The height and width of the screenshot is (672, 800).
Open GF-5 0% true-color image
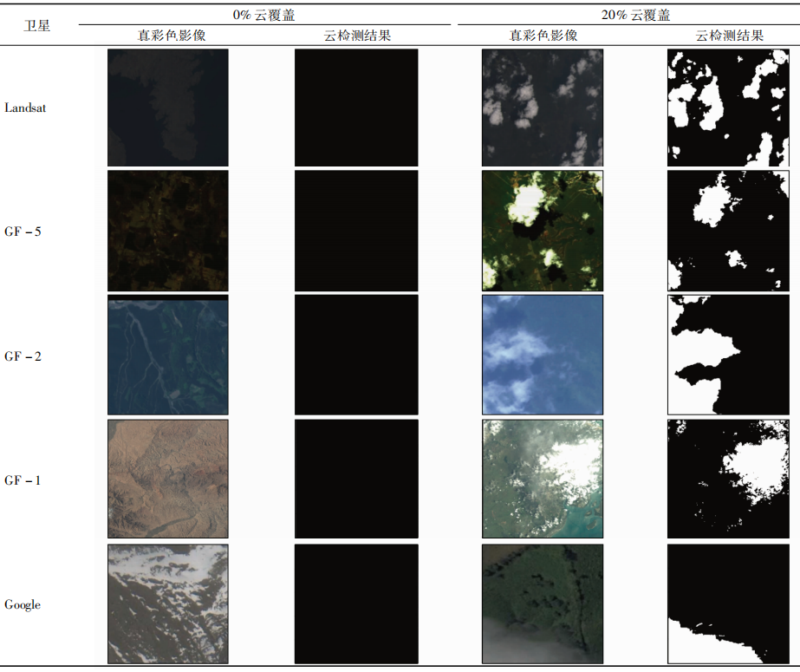(x=168, y=231)
